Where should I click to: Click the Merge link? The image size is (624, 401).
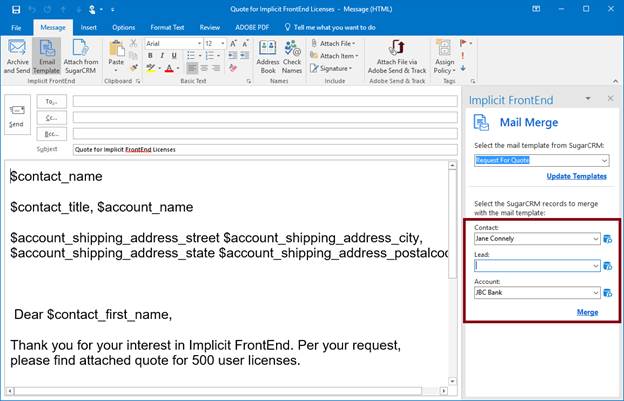click(x=588, y=313)
